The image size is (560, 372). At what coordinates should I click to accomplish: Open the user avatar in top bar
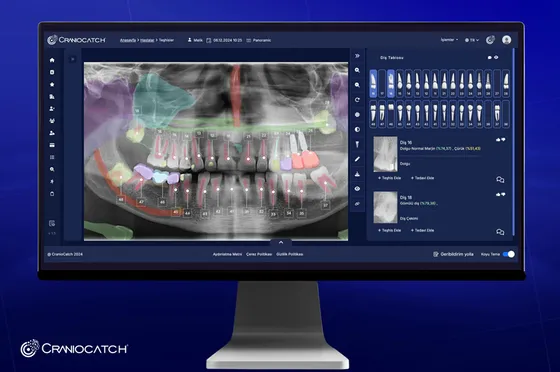point(506,40)
